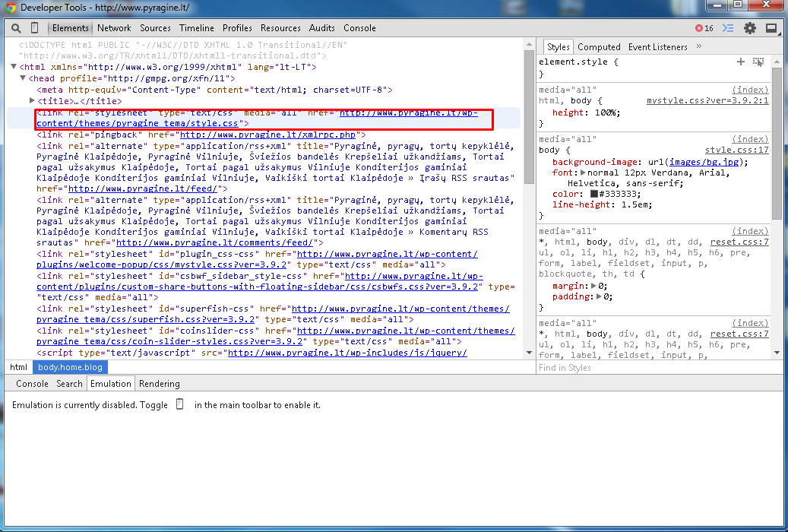Add new style rule plus icon
This screenshot has width=788, height=532.
coord(741,62)
